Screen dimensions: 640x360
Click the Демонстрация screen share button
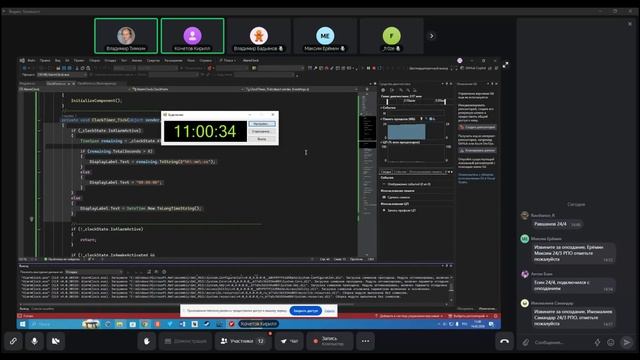(x=186, y=341)
